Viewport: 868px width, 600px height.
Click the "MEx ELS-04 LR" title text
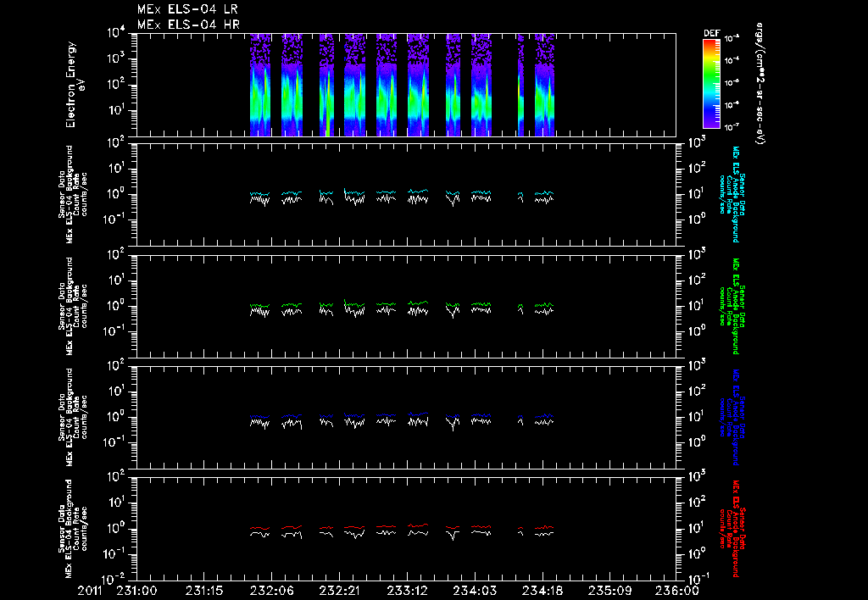[x=187, y=9]
